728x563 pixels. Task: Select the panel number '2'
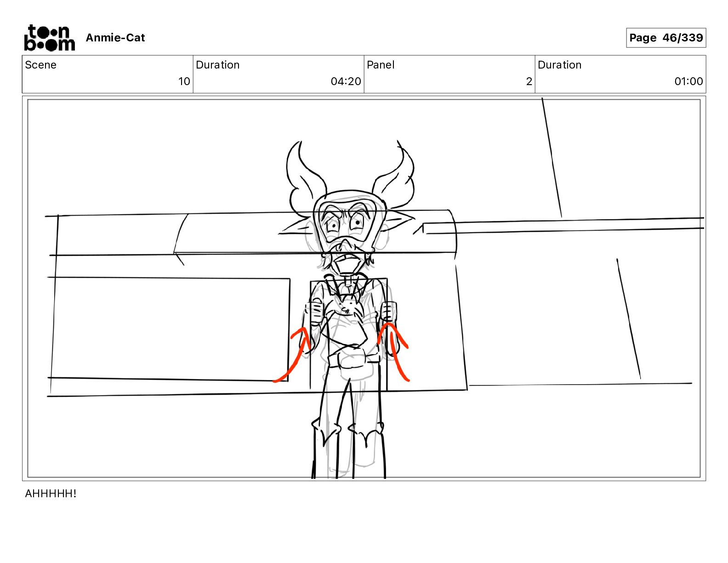(x=529, y=81)
